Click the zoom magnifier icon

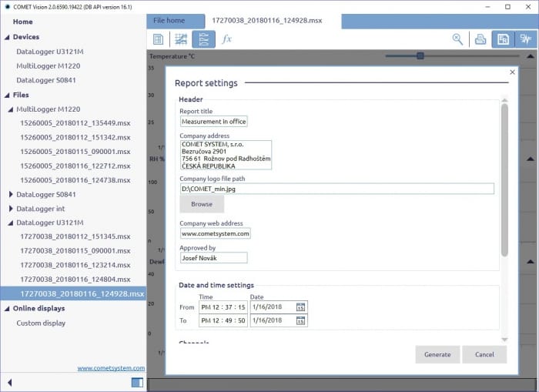click(x=457, y=39)
